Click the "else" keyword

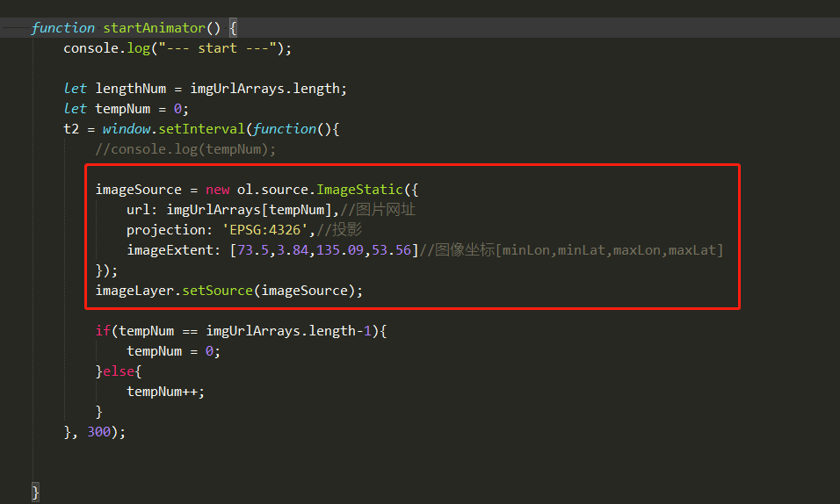click(x=119, y=371)
